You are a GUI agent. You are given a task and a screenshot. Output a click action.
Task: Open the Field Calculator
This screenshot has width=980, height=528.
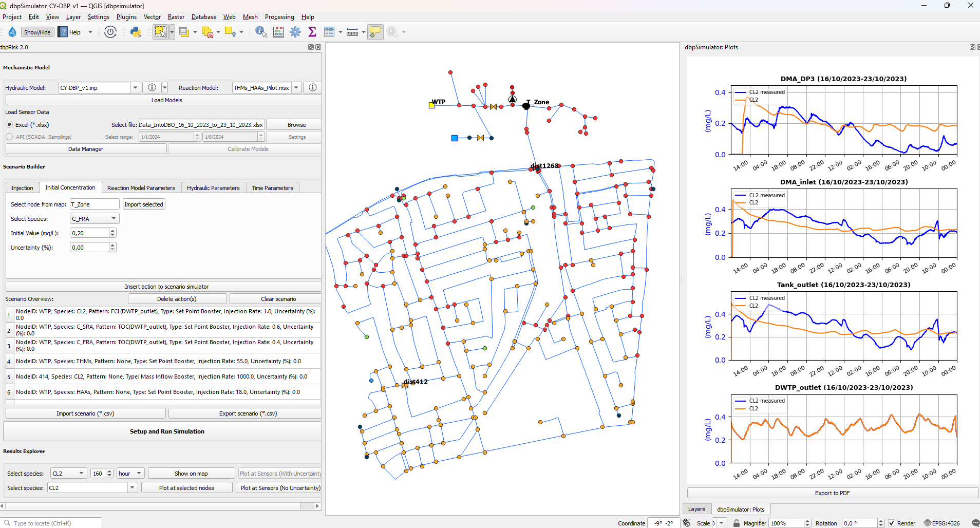[278, 32]
